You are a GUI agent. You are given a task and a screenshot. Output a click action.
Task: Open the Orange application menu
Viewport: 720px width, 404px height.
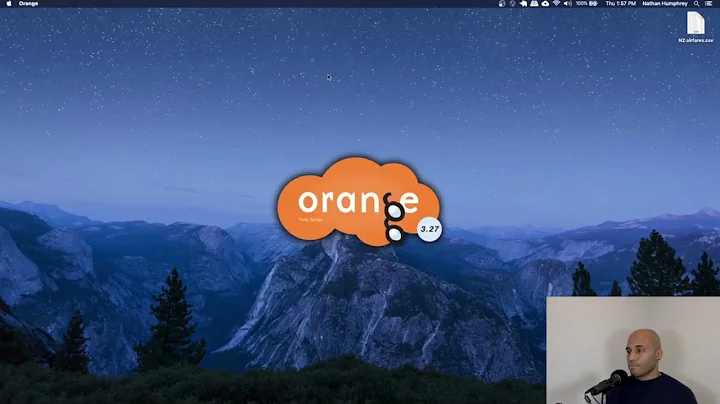(28, 3)
